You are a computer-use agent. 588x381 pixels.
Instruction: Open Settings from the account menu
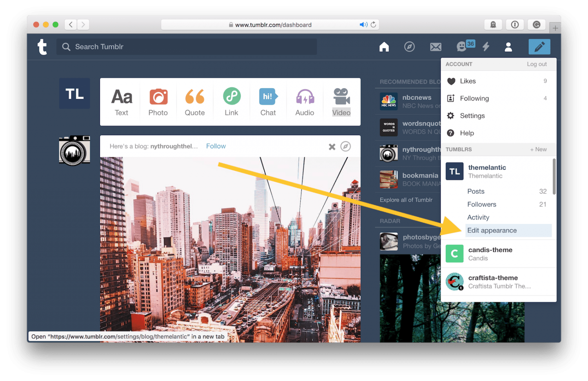tap(472, 116)
